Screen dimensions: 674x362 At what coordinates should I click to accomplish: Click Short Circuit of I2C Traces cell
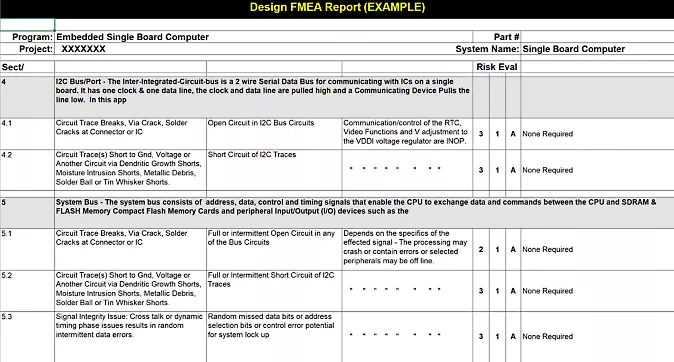tap(274, 170)
